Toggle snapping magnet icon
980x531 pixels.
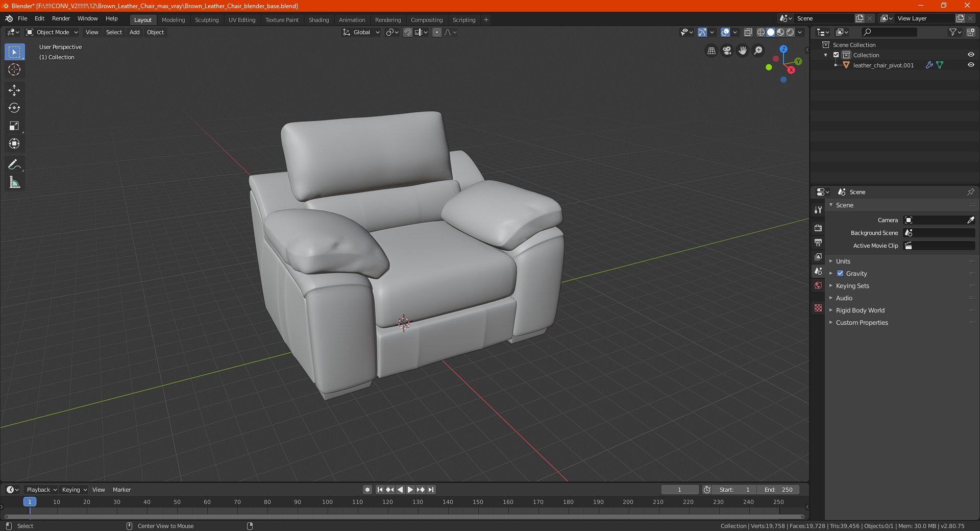tap(407, 32)
